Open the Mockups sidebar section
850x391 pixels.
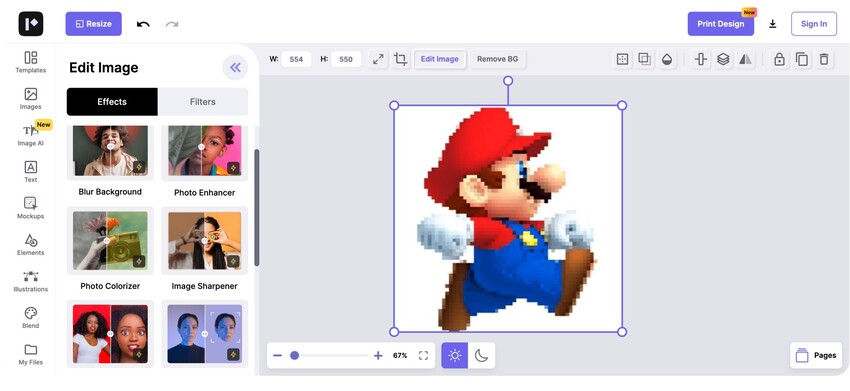point(31,208)
